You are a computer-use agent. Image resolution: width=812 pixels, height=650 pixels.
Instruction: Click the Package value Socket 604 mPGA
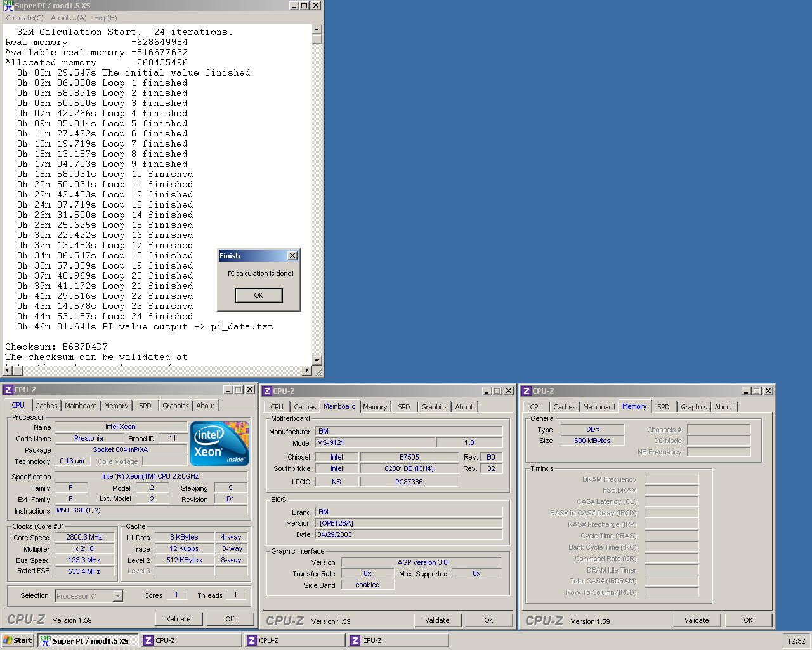pyautogui.click(x=121, y=449)
